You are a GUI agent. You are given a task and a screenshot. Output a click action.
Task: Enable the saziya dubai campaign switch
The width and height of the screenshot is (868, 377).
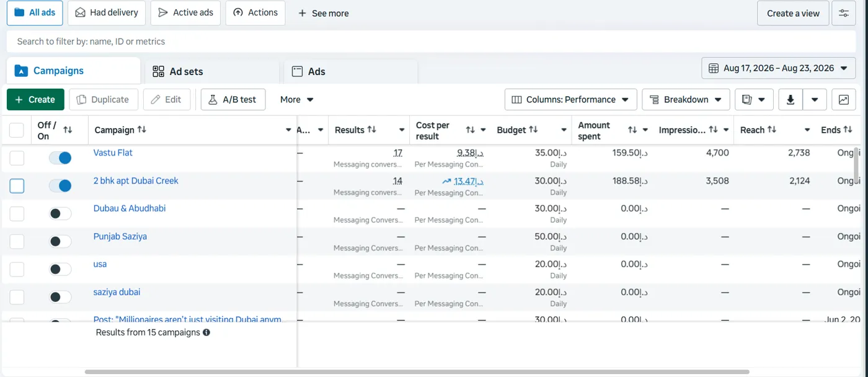[60, 297]
